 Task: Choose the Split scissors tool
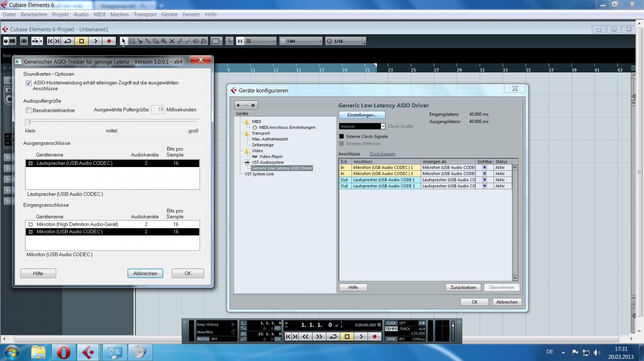tap(140, 41)
